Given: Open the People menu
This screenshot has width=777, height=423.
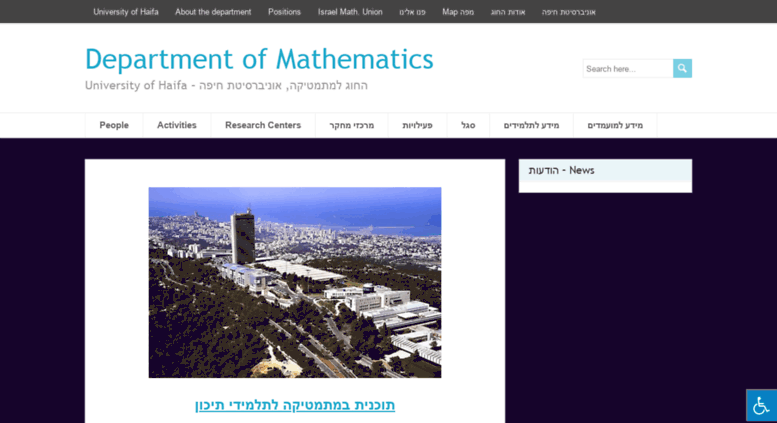Looking at the screenshot, I should pos(114,125).
